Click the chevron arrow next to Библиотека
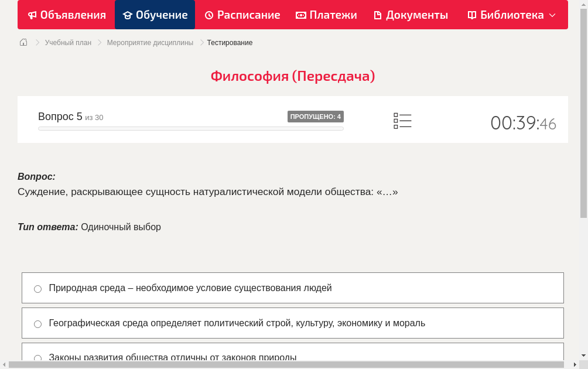This screenshot has height=369, width=588. click(552, 15)
